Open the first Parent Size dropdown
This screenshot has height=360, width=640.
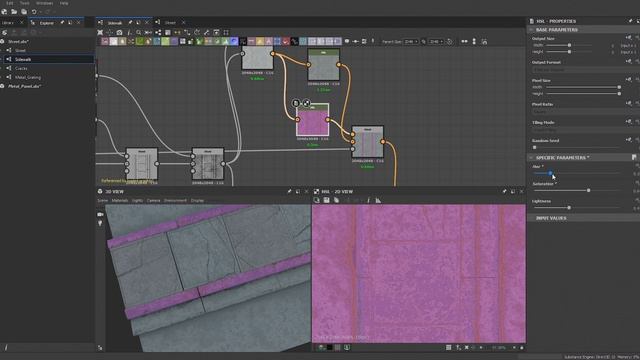[x=411, y=41]
